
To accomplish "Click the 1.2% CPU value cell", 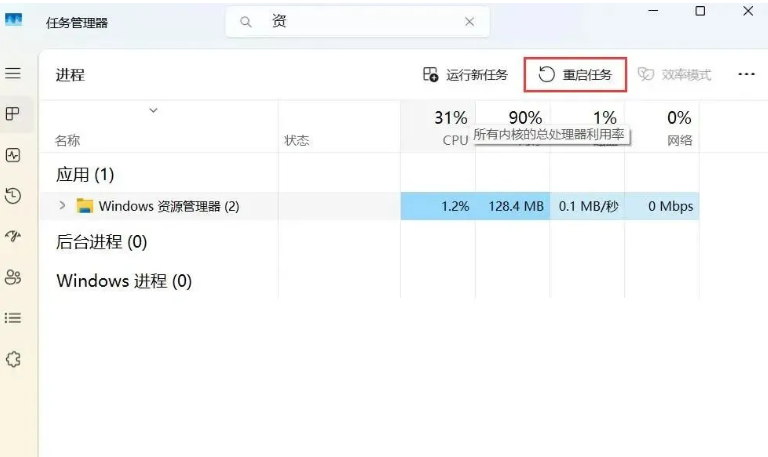I will [x=438, y=206].
